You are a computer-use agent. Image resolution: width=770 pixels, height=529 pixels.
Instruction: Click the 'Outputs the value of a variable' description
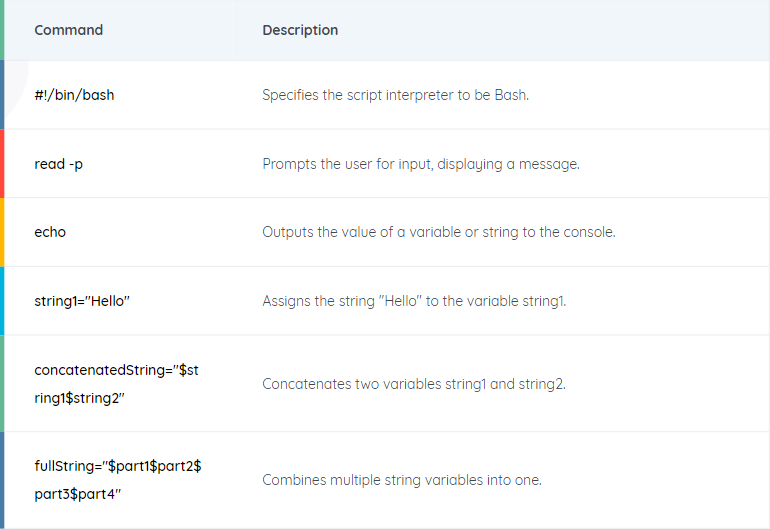coord(439,232)
